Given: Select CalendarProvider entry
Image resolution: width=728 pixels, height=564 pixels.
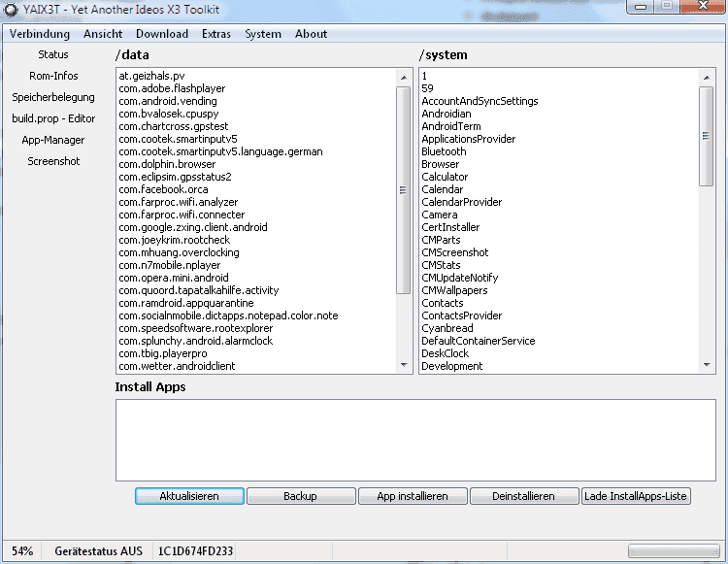Looking at the screenshot, I should click(461, 202).
